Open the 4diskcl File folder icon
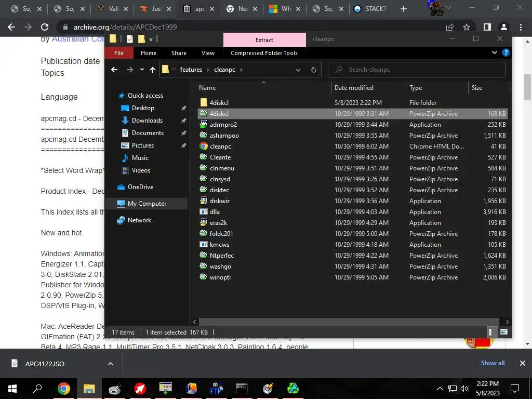This screenshot has width=532, height=399. [x=204, y=102]
